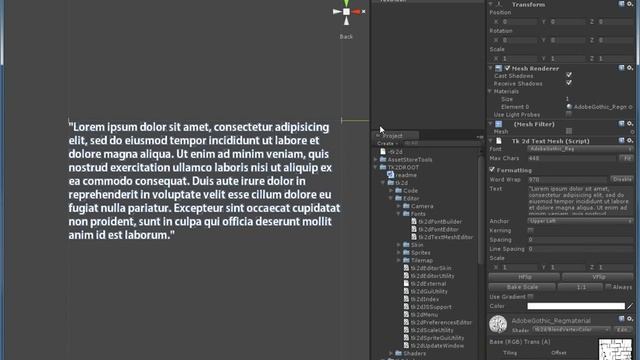Click the Tk 2d Text Mesh script icon
The image size is (640, 360).
tap(498, 141)
